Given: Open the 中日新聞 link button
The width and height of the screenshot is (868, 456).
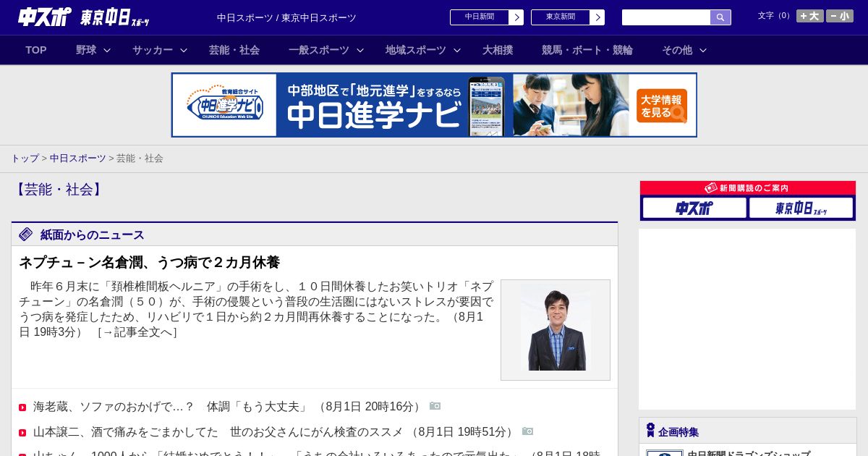Looking at the screenshot, I should pyautogui.click(x=486, y=17).
